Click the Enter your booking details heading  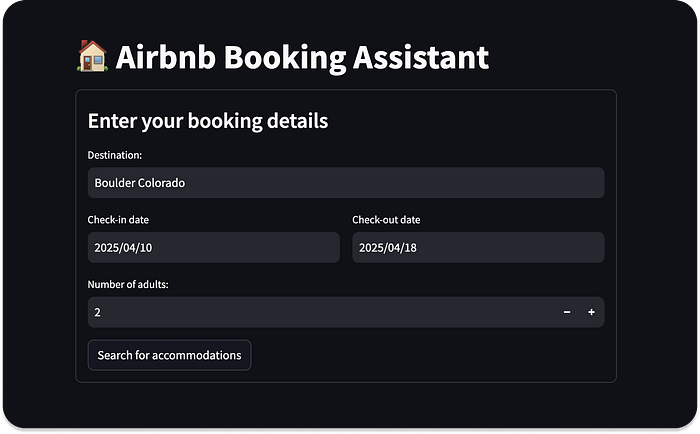208,121
